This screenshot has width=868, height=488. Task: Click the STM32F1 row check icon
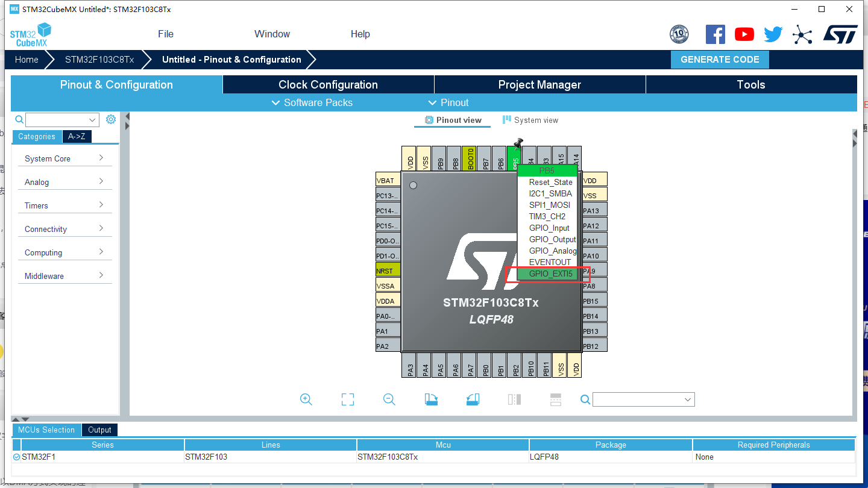coord(16,457)
